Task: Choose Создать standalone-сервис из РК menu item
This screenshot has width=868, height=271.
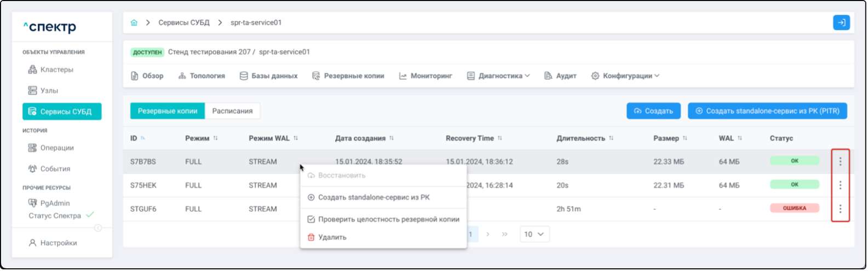Action: click(x=373, y=198)
